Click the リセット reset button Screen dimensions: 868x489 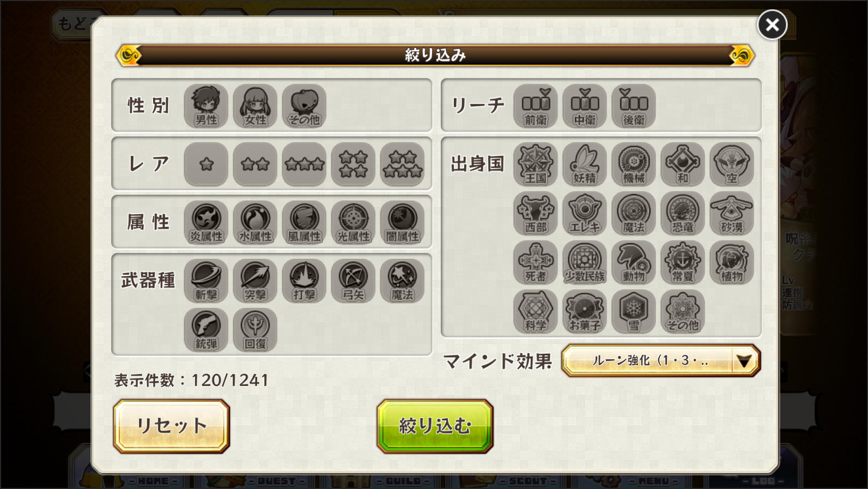coord(172,426)
